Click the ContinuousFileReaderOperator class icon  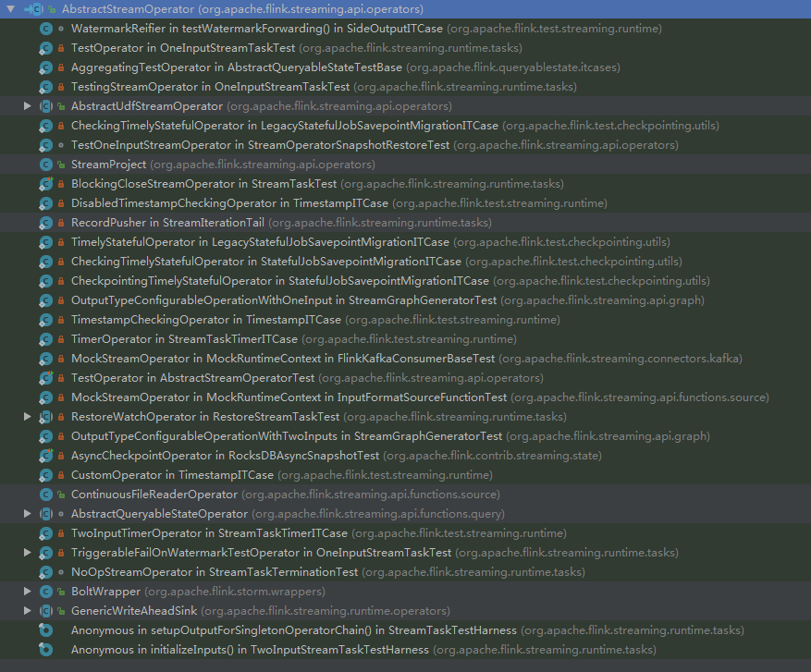pos(46,495)
